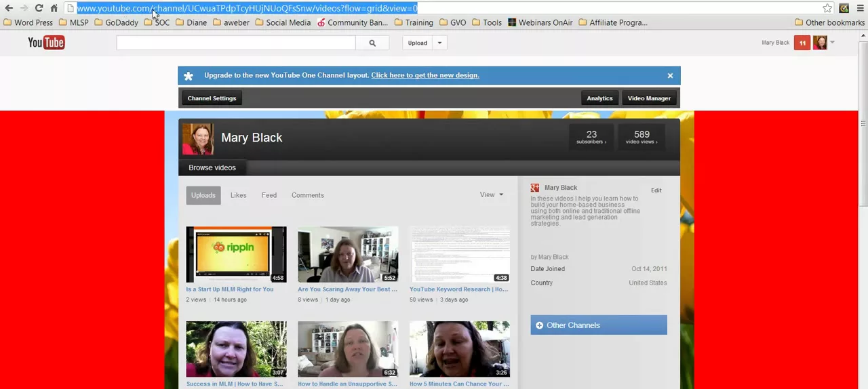Open the MLSP bookmark folder
The width and height of the screenshot is (868, 389).
tap(73, 22)
